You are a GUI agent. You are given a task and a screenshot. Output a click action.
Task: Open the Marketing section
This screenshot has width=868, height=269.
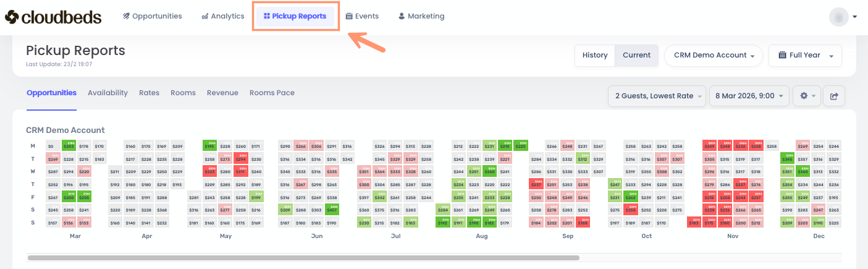(421, 17)
